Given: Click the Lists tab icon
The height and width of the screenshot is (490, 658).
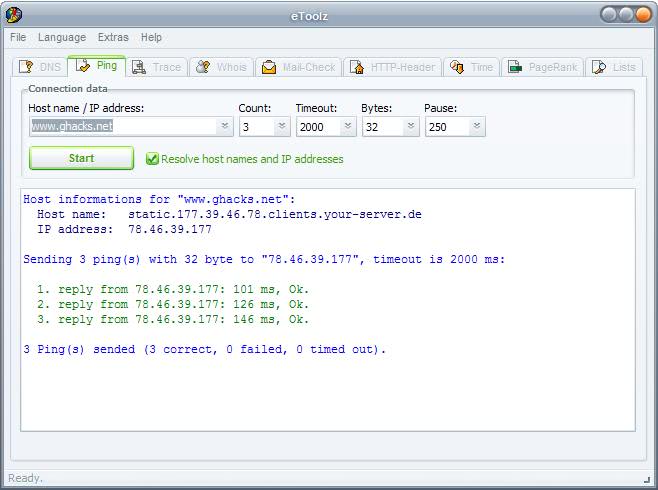Looking at the screenshot, I should coord(599,67).
